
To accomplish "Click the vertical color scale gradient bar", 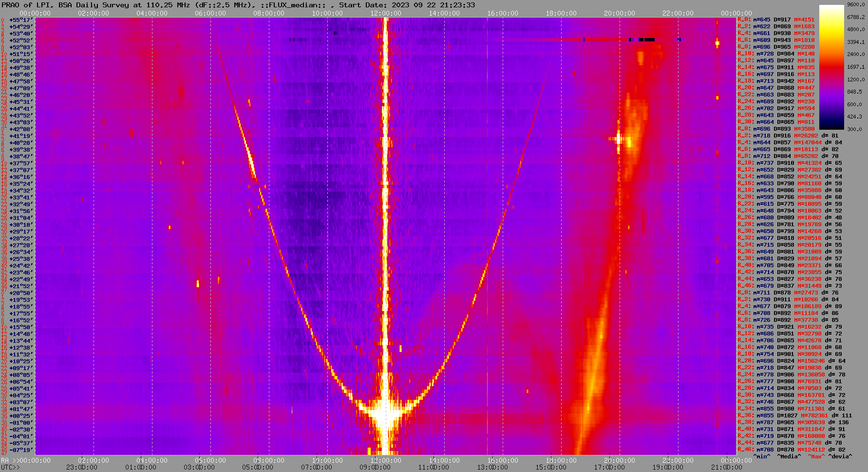I will (831, 67).
